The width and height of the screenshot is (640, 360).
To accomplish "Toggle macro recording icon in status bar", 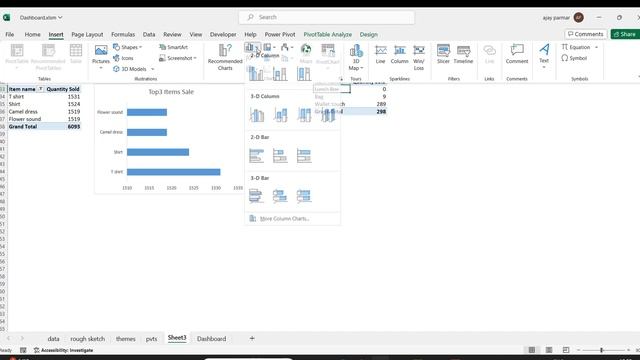I will point(23,350).
